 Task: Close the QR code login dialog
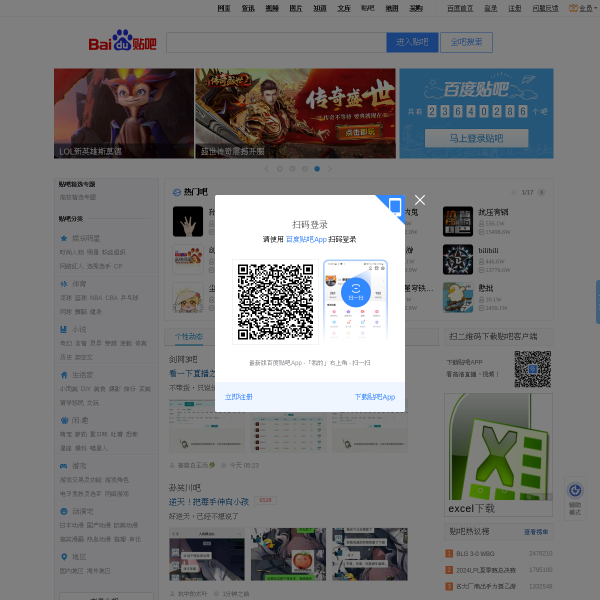pyautogui.click(x=420, y=200)
